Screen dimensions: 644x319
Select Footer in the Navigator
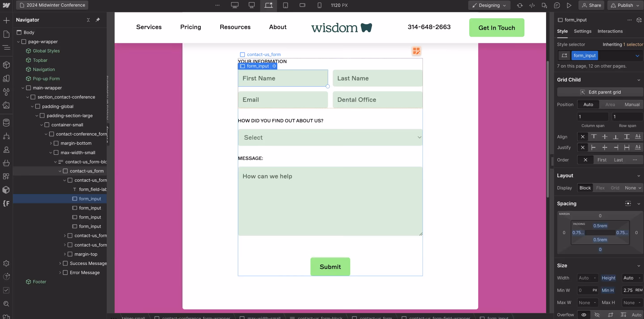point(40,282)
